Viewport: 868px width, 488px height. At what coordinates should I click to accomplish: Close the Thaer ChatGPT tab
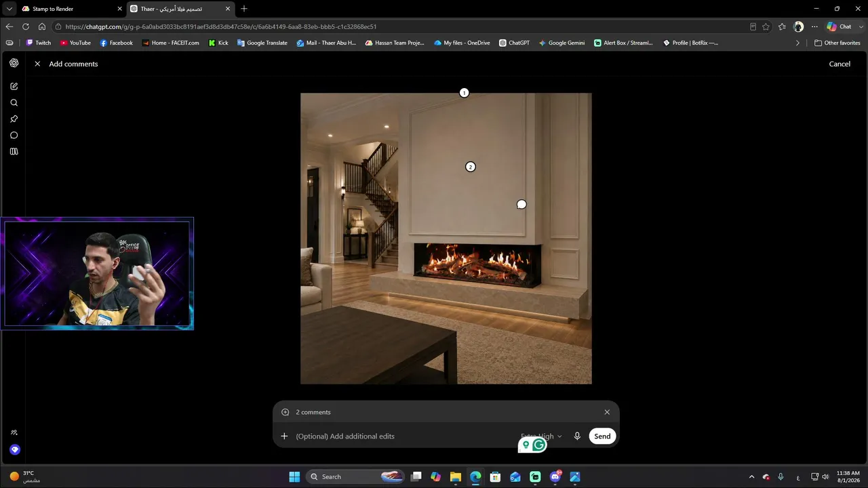click(x=228, y=9)
